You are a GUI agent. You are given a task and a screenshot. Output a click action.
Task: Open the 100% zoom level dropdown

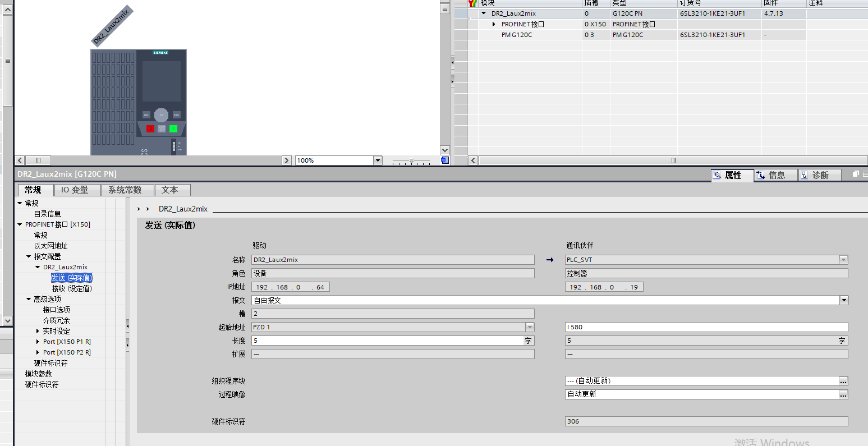tap(378, 160)
